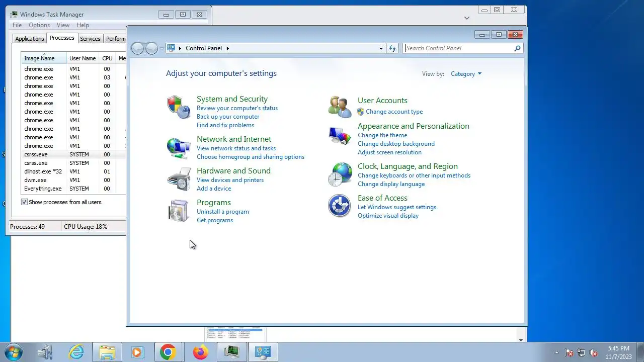This screenshot has width=644, height=362.
Task: Open Task Manager View menu
Action: coord(63,25)
